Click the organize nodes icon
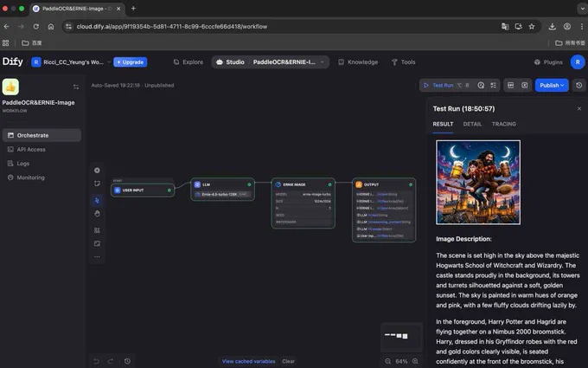This screenshot has height=368, width=588. click(x=97, y=230)
